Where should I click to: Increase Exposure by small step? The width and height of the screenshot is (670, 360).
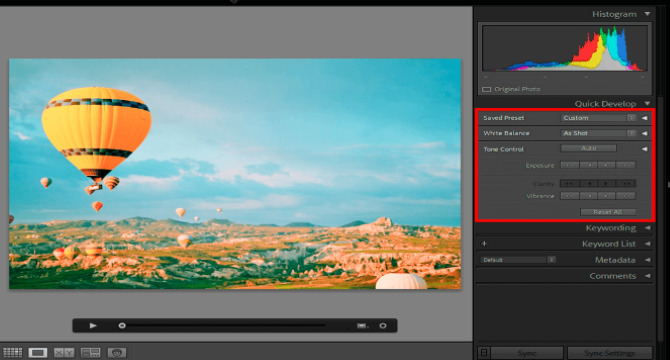pyautogui.click(x=607, y=165)
